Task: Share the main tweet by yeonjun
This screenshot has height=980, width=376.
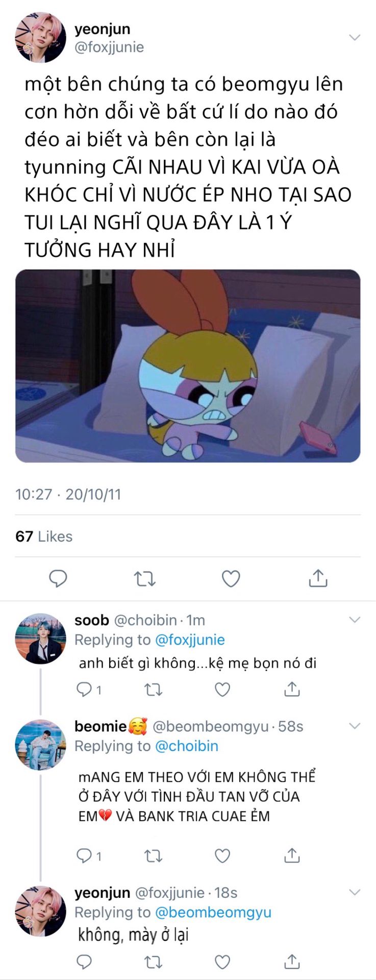Action: (x=318, y=578)
